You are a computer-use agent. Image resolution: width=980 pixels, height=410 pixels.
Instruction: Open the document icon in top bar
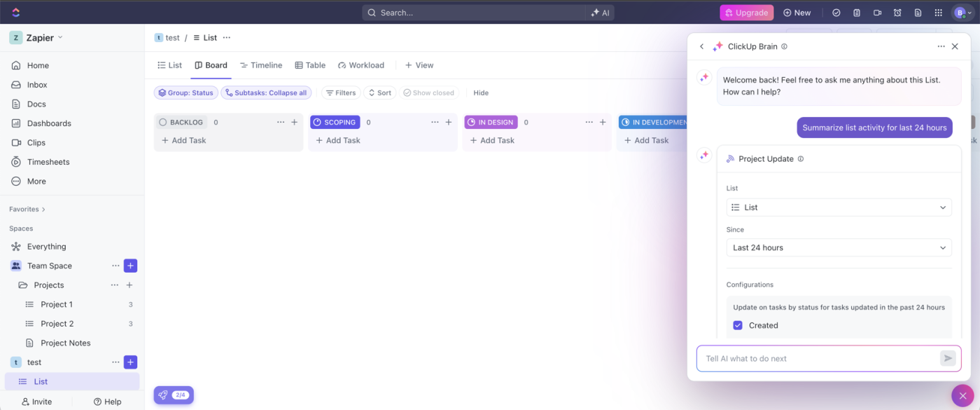click(x=918, y=13)
